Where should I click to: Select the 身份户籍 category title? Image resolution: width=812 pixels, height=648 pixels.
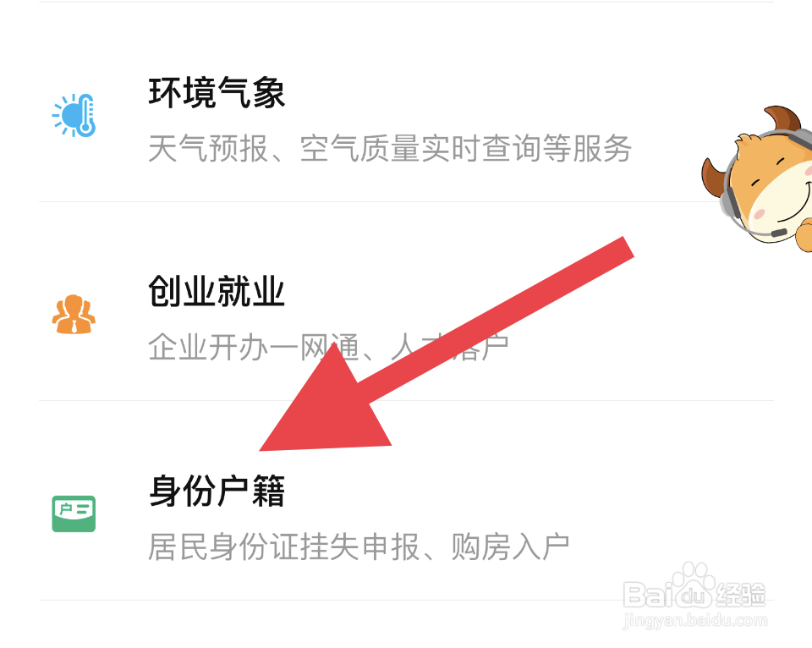217,491
